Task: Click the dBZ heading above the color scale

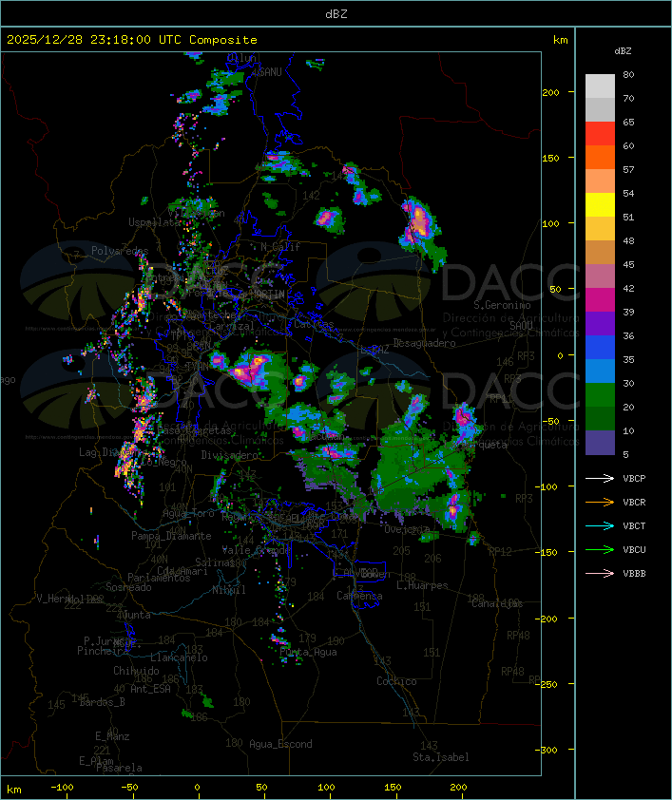Action: (623, 51)
